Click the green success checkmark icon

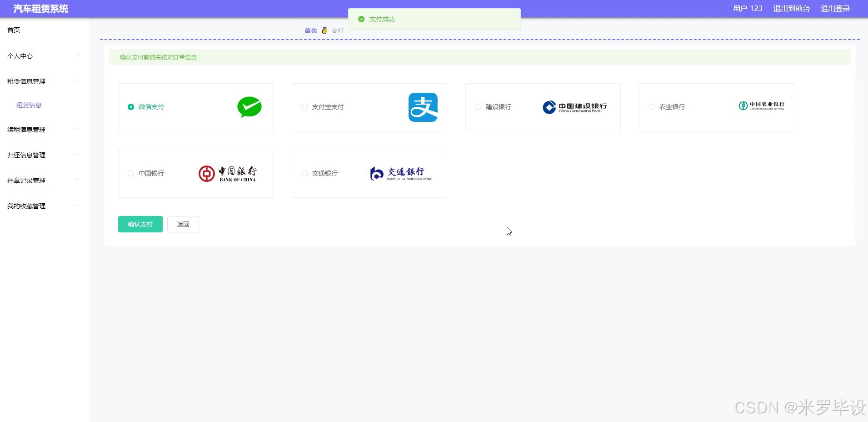(361, 19)
